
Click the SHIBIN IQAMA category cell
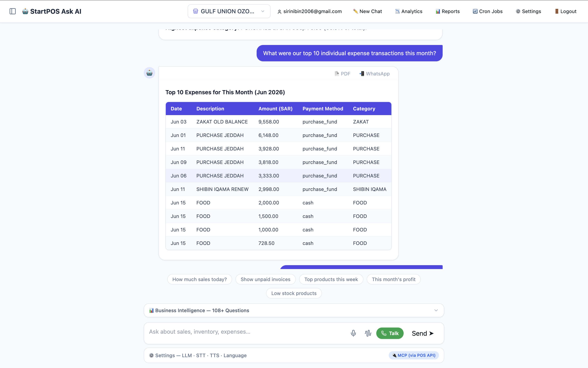(x=369, y=189)
